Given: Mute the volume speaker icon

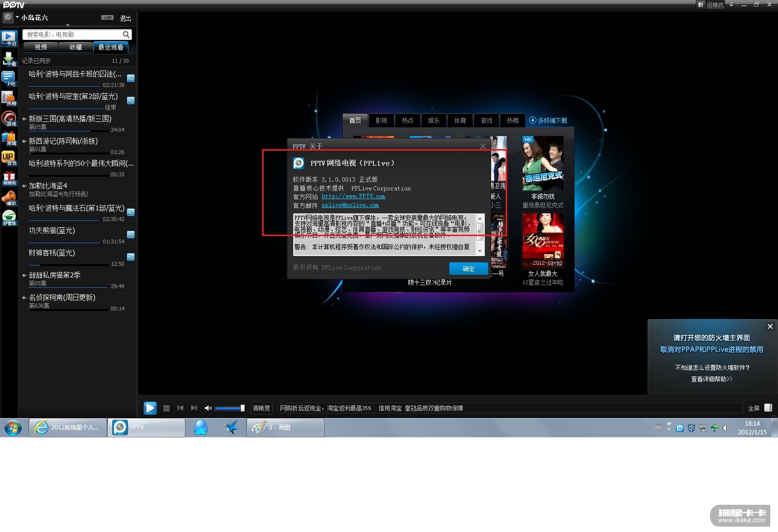Looking at the screenshot, I should pyautogui.click(x=208, y=408).
